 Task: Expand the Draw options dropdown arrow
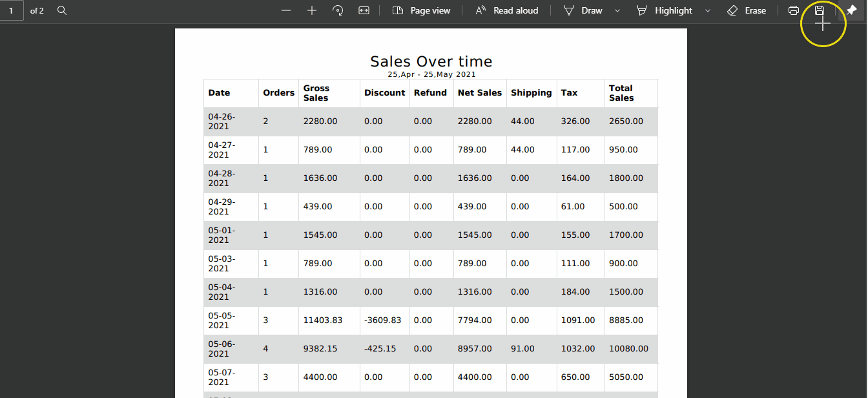click(x=617, y=10)
